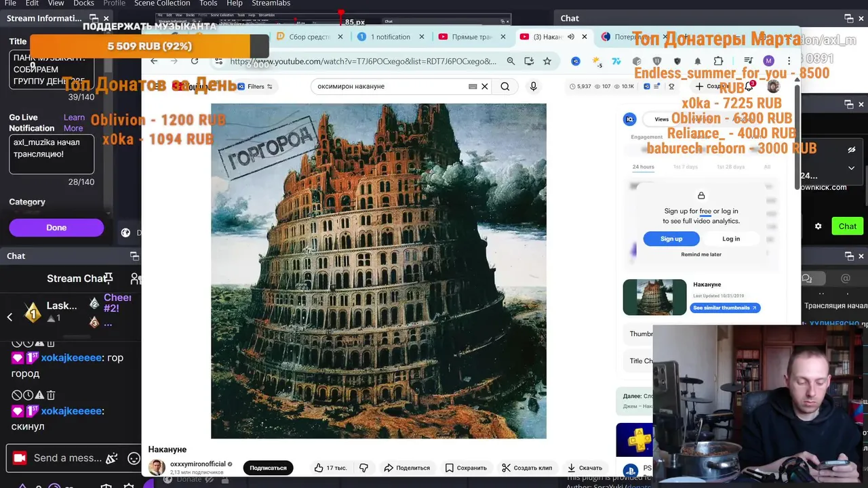
Task: Pop out the lower-left Chat dock
Action: (x=135, y=256)
